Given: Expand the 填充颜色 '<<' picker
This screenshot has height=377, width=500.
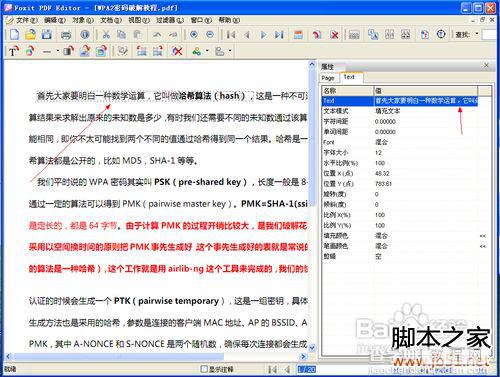Looking at the screenshot, I should (x=483, y=236).
